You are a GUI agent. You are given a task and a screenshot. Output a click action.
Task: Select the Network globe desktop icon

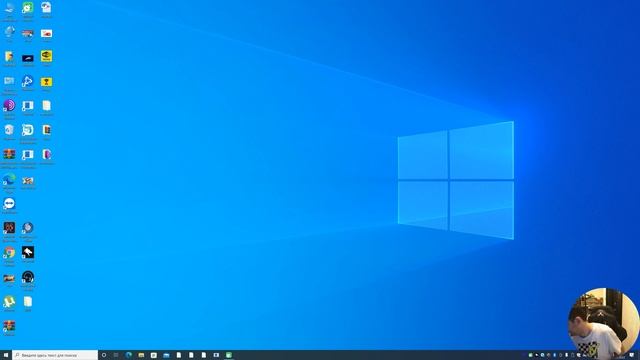9,32
